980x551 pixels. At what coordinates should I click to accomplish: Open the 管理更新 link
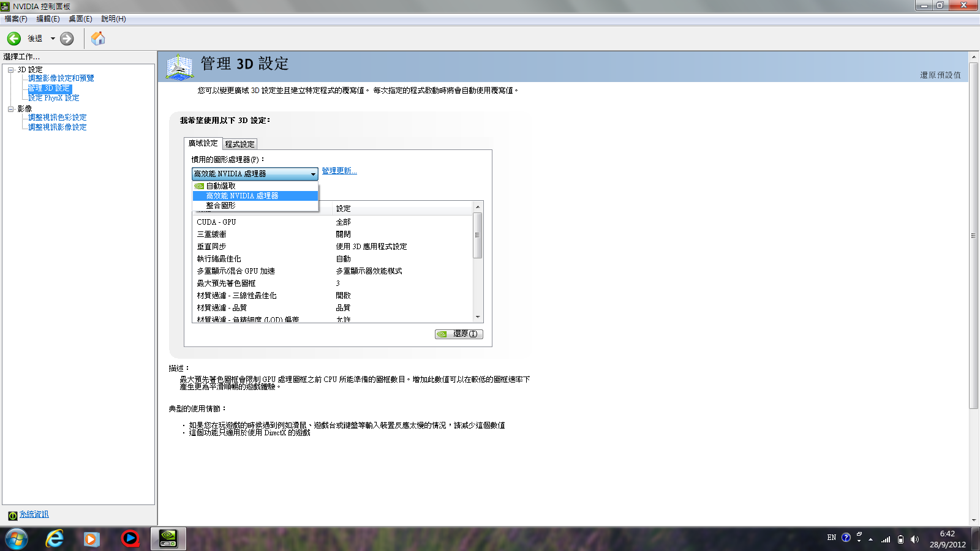point(339,171)
